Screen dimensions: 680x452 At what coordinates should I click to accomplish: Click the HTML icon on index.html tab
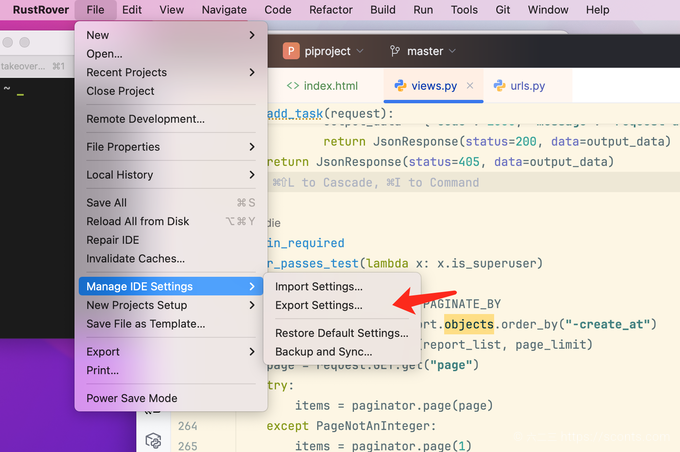[293, 86]
